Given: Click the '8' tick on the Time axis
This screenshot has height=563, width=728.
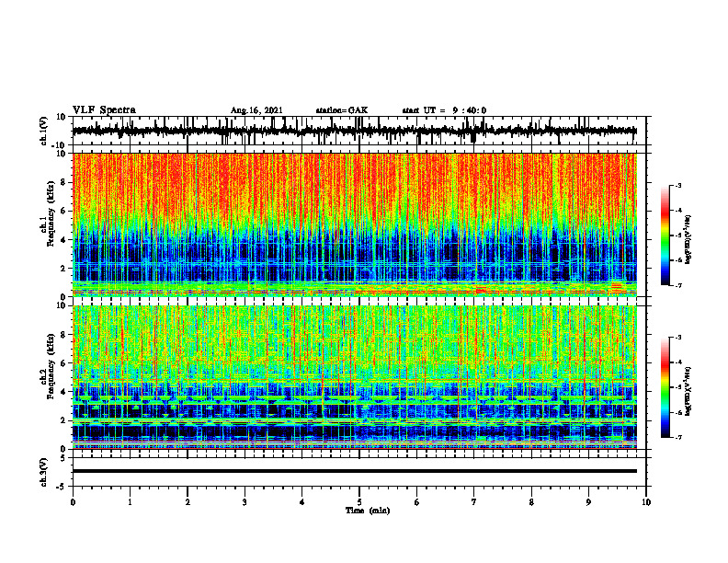Looking at the screenshot, I should tap(531, 502).
